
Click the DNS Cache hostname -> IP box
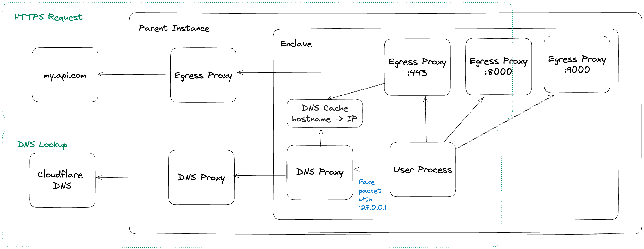tap(325, 113)
